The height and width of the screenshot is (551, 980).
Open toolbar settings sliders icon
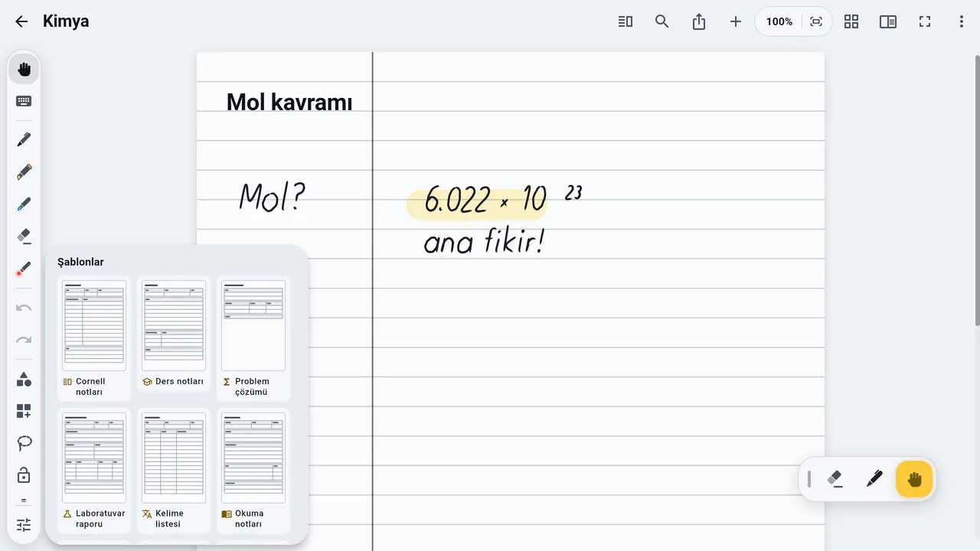[24, 525]
